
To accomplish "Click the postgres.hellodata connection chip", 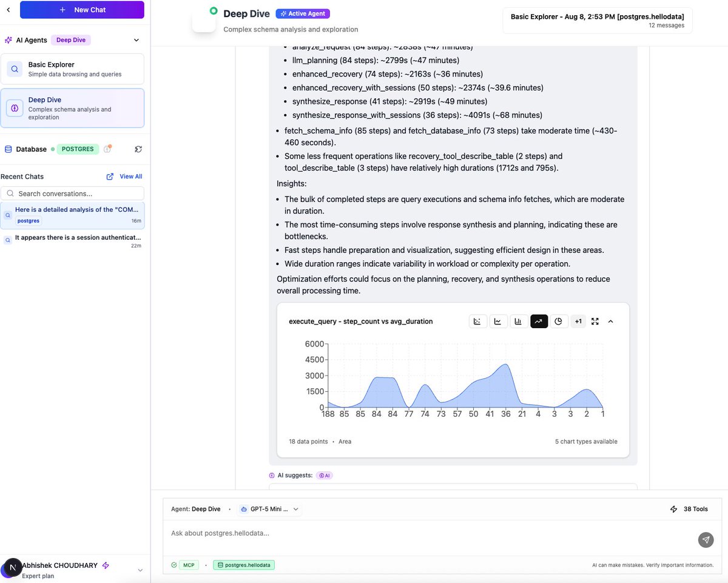I will 244,565.
